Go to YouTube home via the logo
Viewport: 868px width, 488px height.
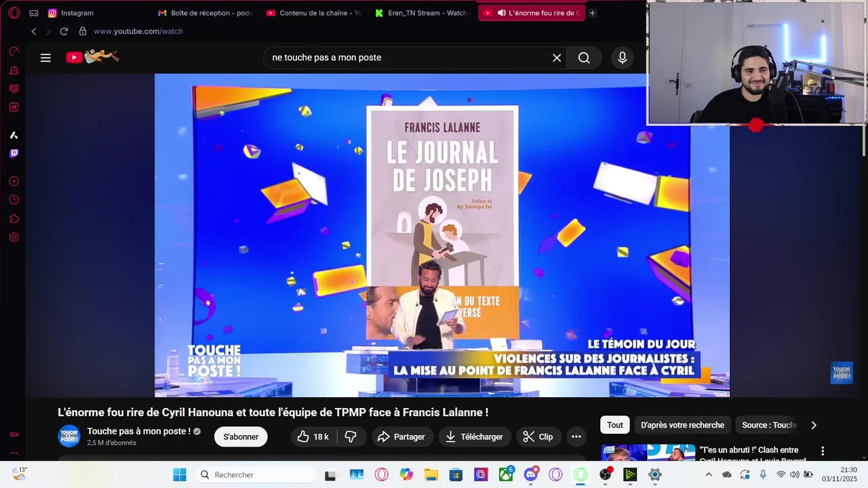(x=92, y=57)
